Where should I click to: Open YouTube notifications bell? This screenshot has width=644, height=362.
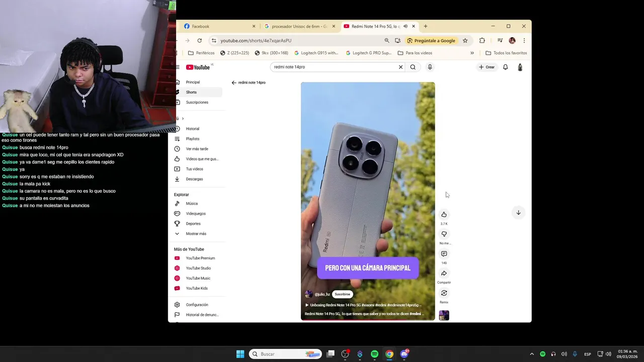point(505,67)
